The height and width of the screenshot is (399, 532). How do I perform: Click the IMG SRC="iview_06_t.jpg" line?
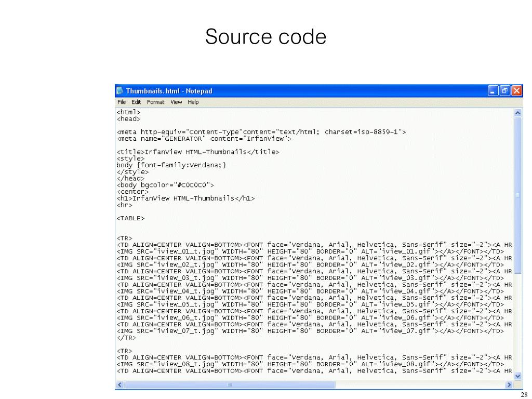click(310, 317)
